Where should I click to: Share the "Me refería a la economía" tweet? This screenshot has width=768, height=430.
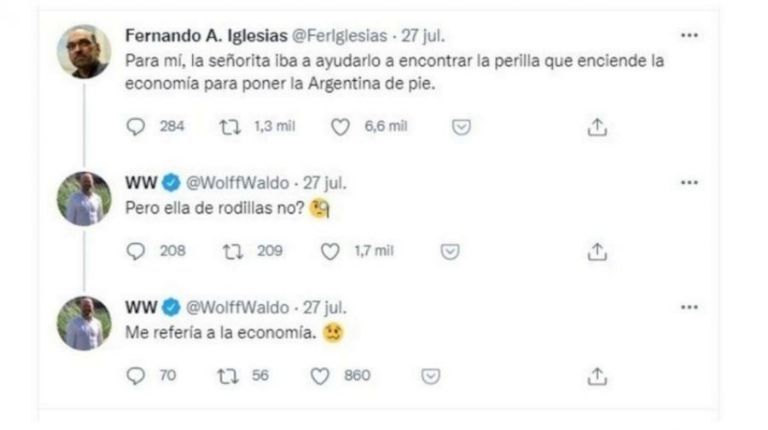click(597, 375)
